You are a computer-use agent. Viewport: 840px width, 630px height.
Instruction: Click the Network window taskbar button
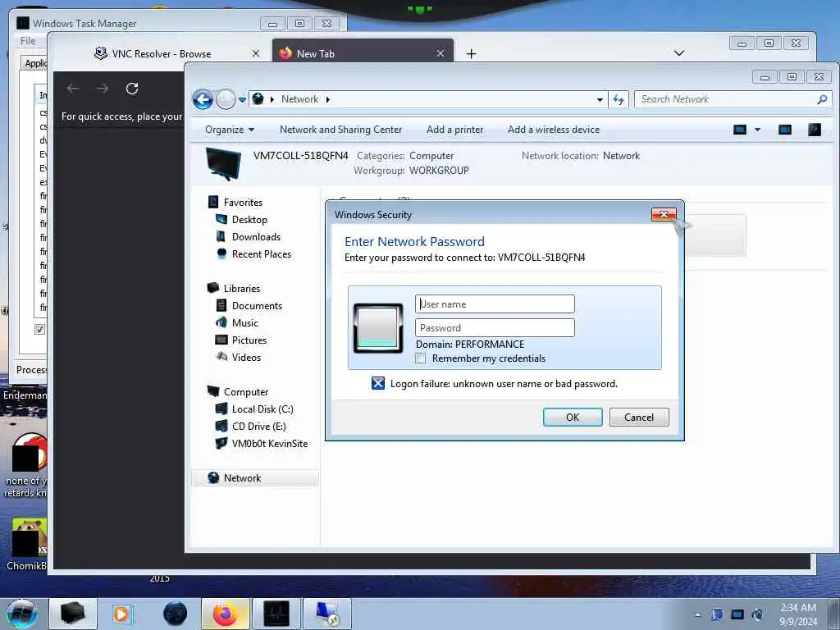tap(327, 614)
